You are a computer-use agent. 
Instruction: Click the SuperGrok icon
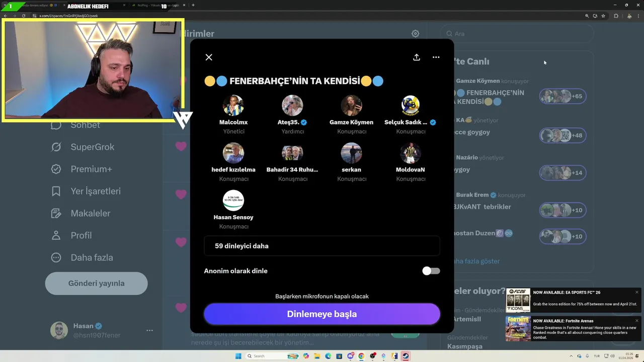pos(56,147)
